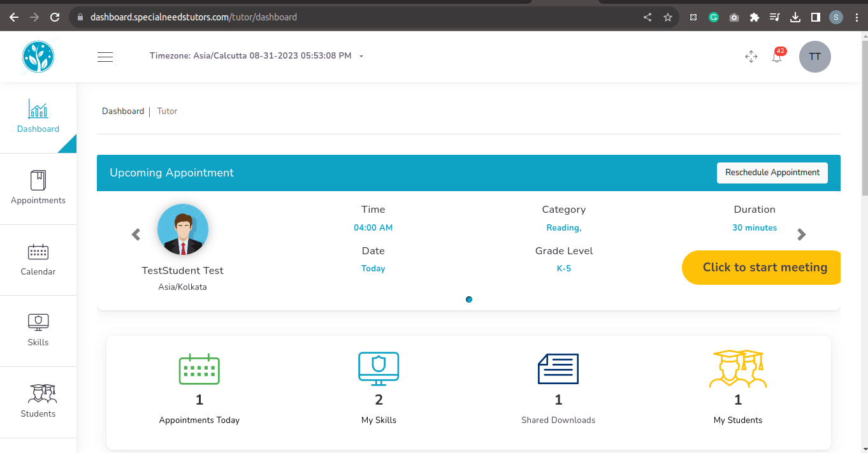
Task: Expand the timezone dropdown arrow
Action: click(x=361, y=56)
